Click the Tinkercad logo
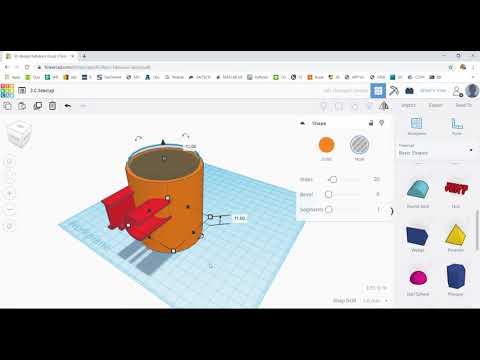Image resolution: width=480 pixels, height=360 pixels. click(x=7, y=91)
